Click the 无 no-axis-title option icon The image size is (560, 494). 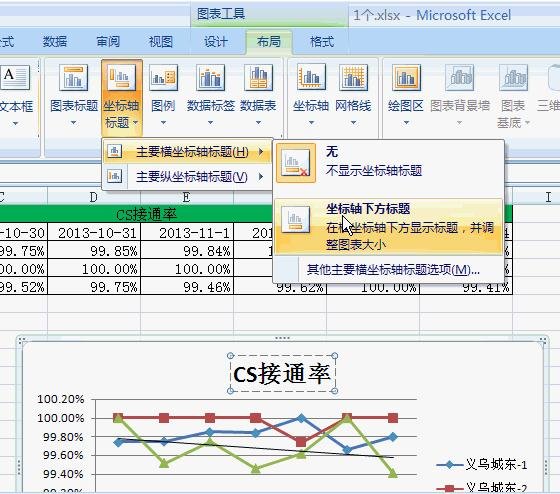tap(296, 163)
